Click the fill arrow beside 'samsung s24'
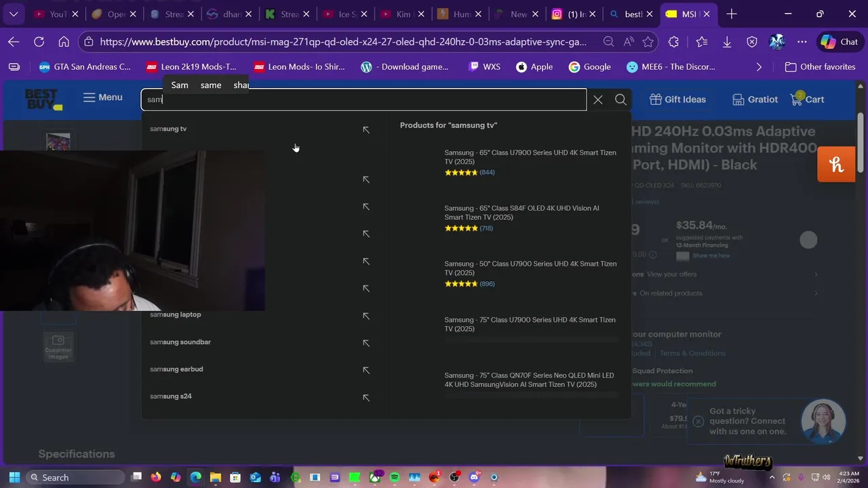 tap(366, 397)
